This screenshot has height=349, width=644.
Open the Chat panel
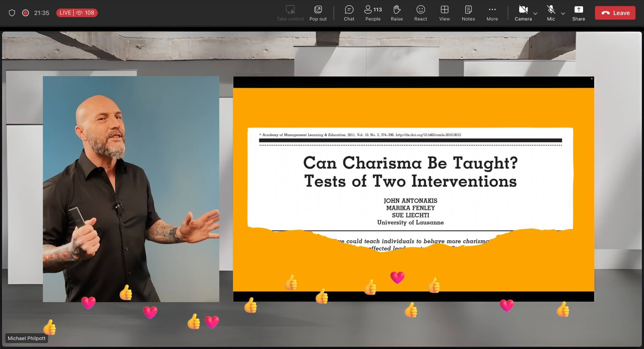[349, 13]
